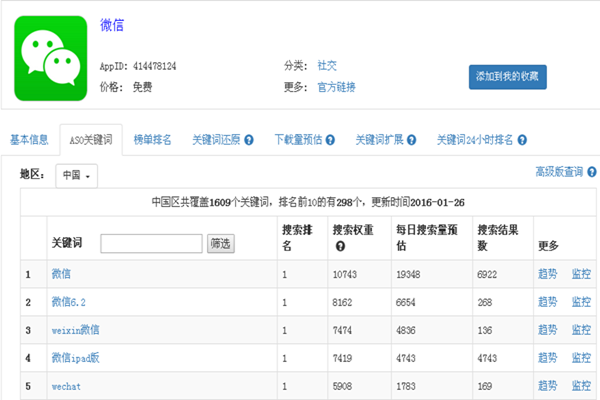Click 趋势 for the wechat row

pos(548,386)
